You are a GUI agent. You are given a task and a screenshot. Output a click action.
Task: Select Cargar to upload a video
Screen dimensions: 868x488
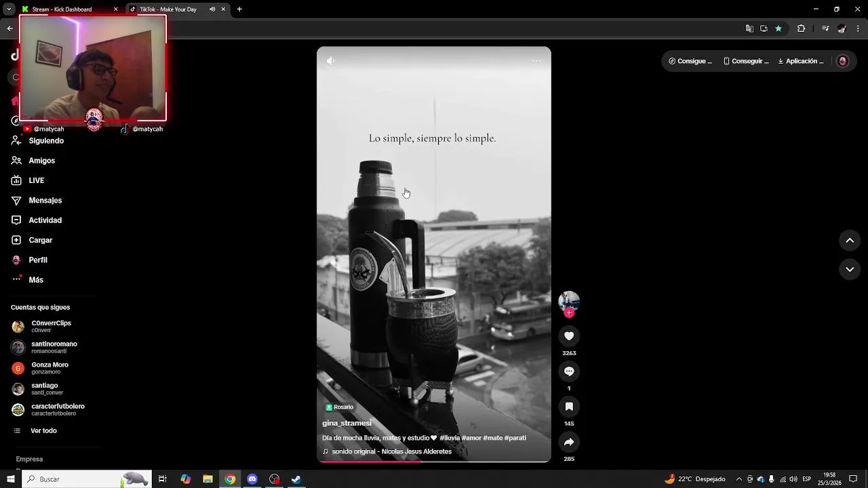40,240
